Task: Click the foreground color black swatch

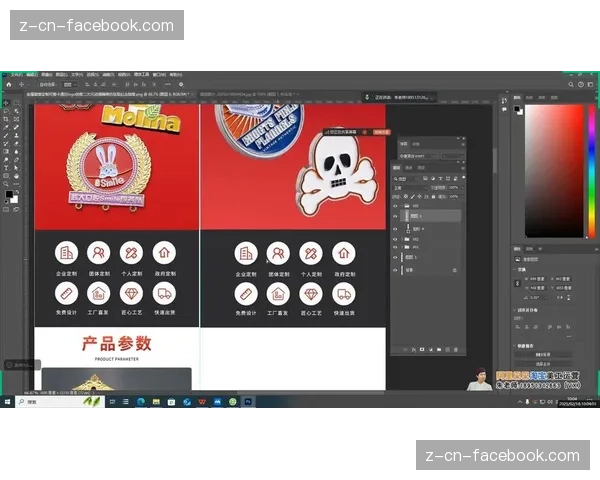Action: [9, 194]
